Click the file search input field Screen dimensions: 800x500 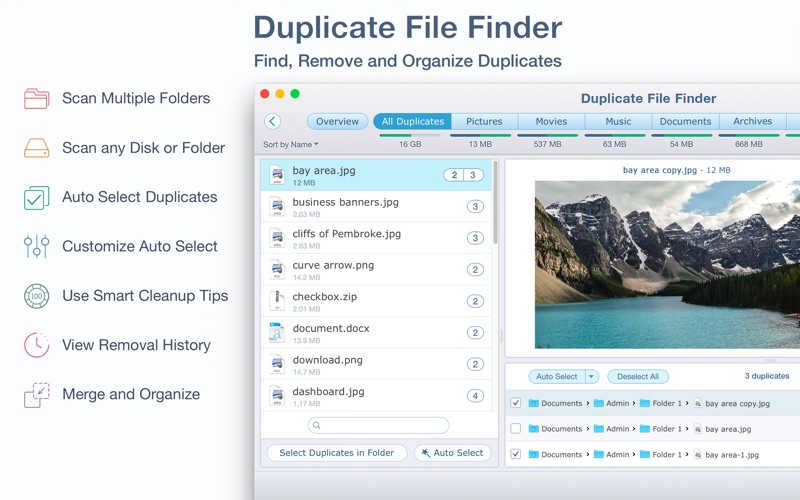coord(379,425)
